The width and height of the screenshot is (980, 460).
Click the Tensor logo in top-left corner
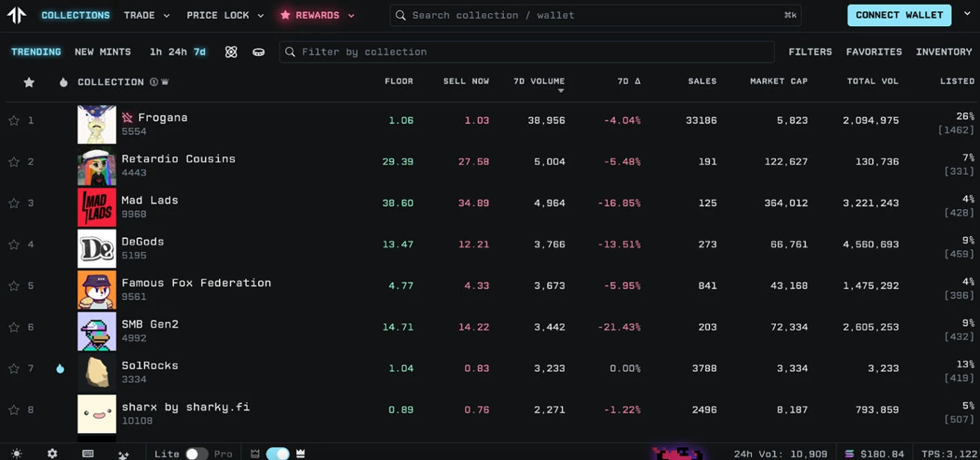point(16,15)
